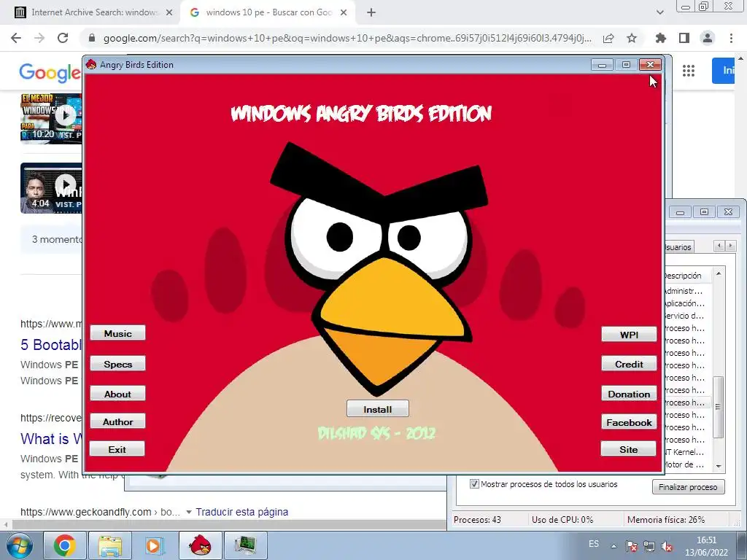Open Chrome from the taskbar
Viewport: 747px width, 560px height.
point(65,545)
